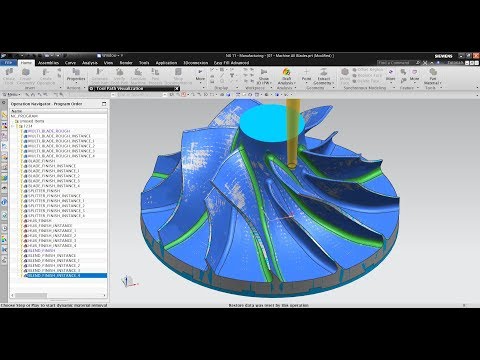Maximize the Operation Navigator panel toggle
Viewport: 480px width, 360px height.
pyautogui.click(x=104, y=104)
